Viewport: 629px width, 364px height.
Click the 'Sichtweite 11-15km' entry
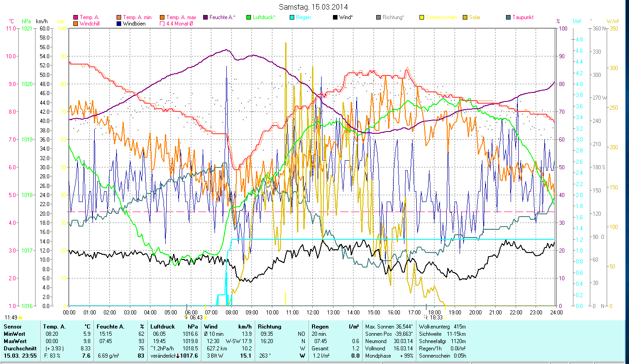tap(442, 334)
